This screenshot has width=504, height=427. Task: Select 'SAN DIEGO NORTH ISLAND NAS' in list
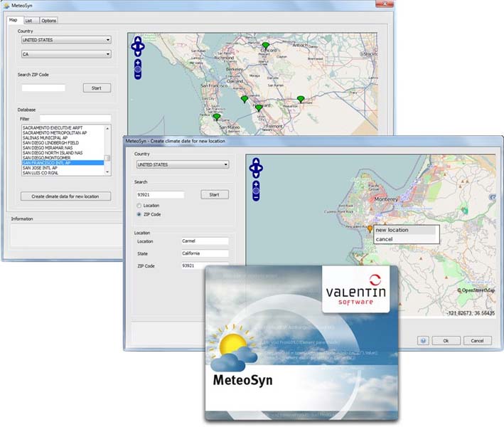point(63,153)
